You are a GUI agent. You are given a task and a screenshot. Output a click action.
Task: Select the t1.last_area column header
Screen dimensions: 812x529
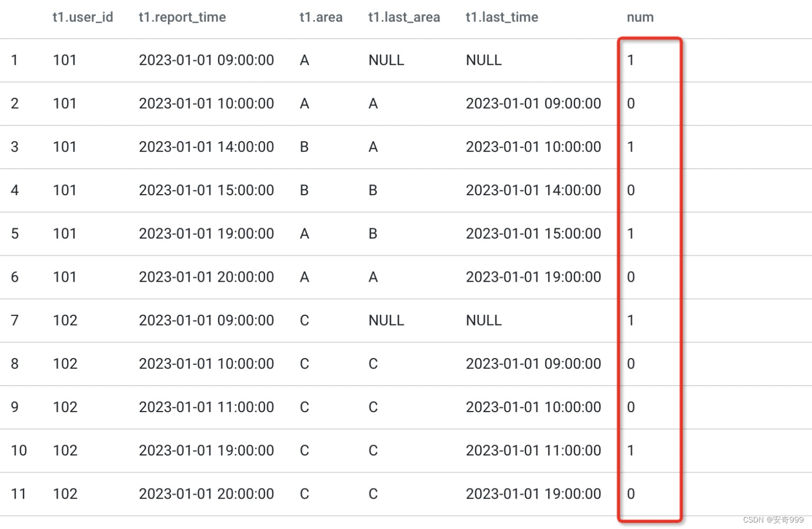(x=404, y=17)
